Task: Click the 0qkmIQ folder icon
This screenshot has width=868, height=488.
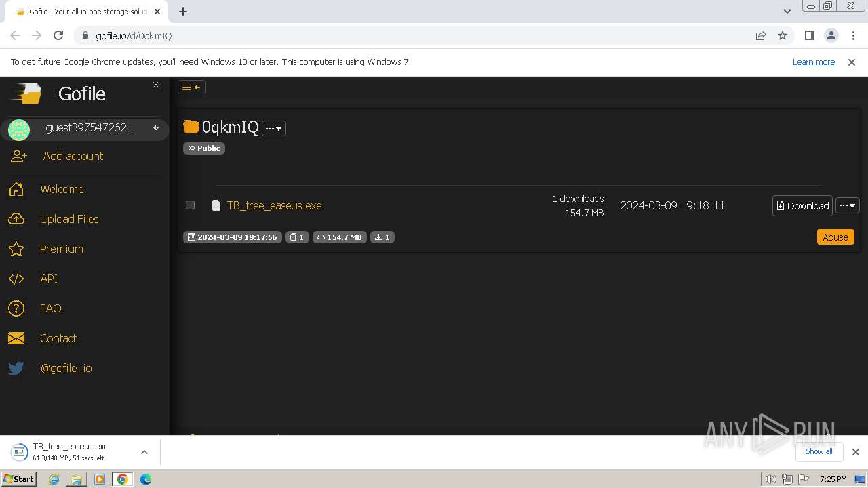Action: (191, 127)
